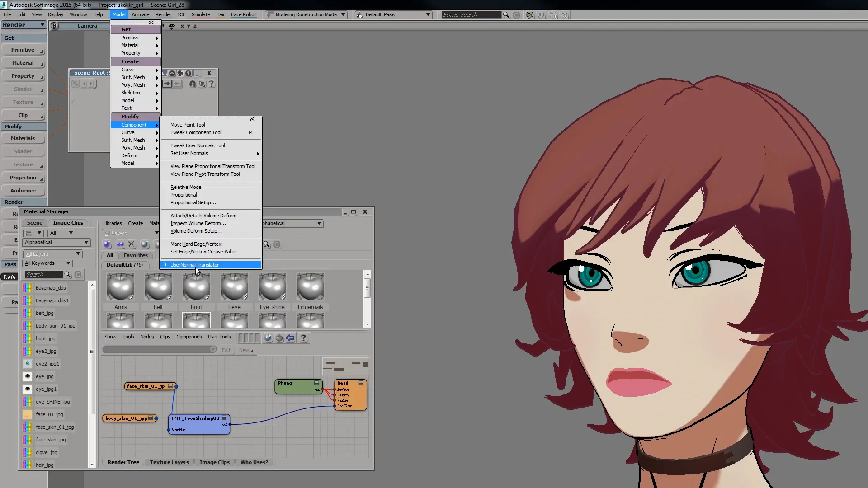Open the Modeling Construction Mode dropdown
868x488 pixels.
(306, 15)
